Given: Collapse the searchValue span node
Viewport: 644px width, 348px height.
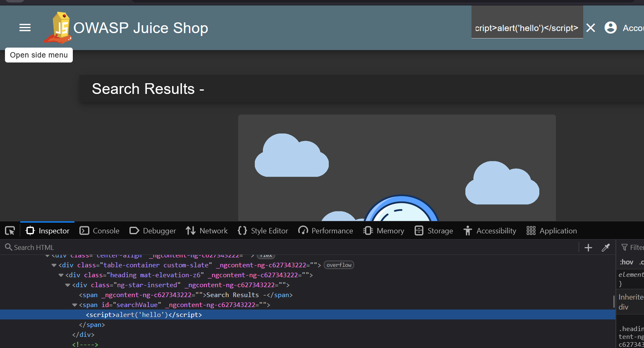Looking at the screenshot, I should pos(74,305).
